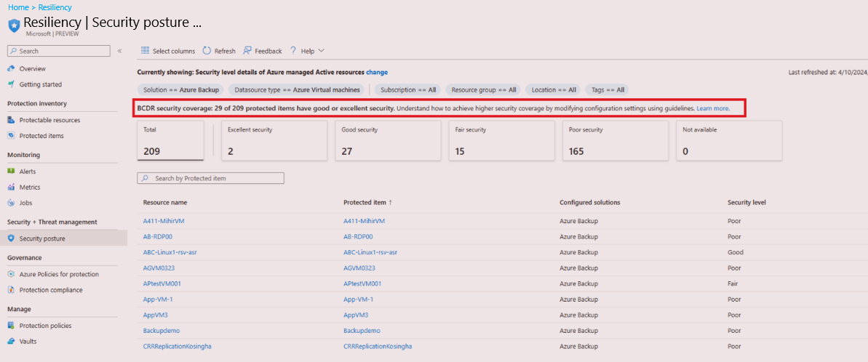This screenshot has width=868, height=362.
Task: Click the Vaults cloud icon
Action: (11, 341)
